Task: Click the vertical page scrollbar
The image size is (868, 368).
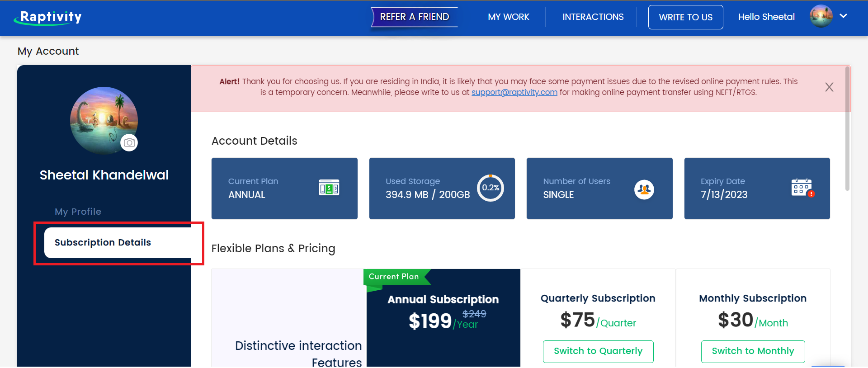Action: 847,128
